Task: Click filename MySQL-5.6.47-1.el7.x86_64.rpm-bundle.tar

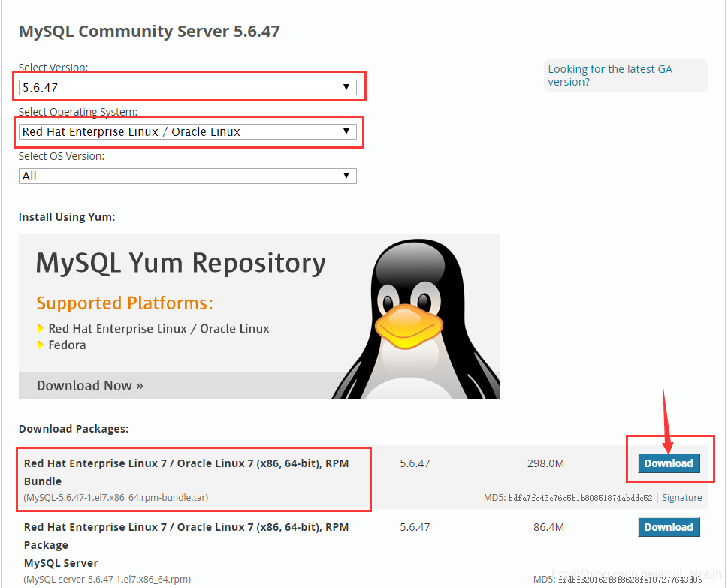Action: 116,497
